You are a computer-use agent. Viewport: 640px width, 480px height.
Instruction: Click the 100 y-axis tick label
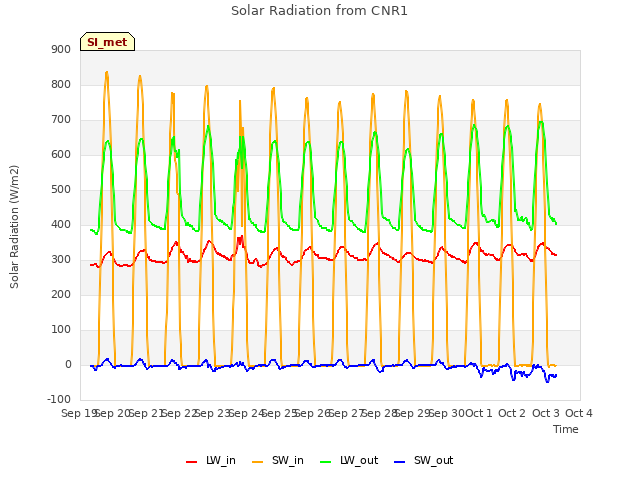pyautogui.click(x=61, y=330)
